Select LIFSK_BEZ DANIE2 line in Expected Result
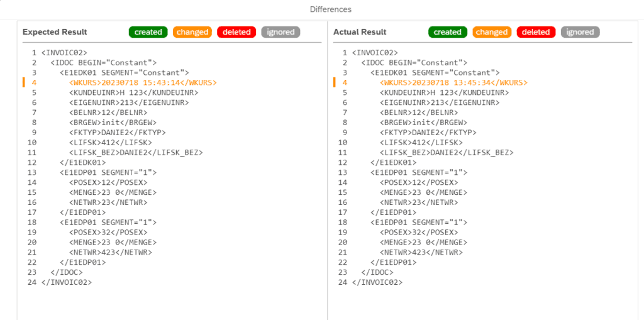 136,152
